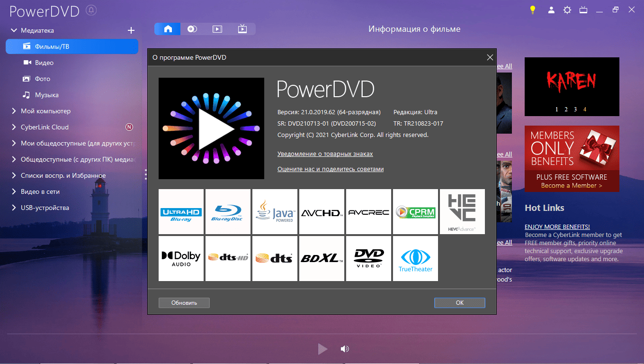
Task: Switch to TV mode icon
Action: [583, 10]
